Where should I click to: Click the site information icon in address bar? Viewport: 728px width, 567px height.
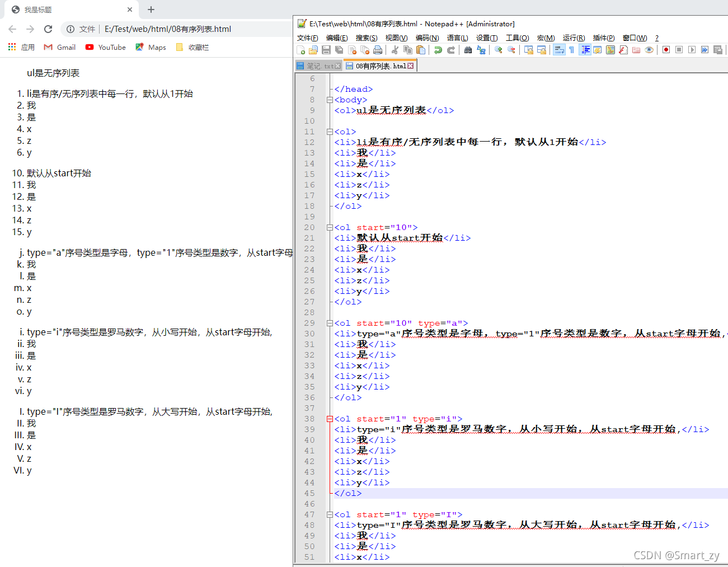click(71, 29)
